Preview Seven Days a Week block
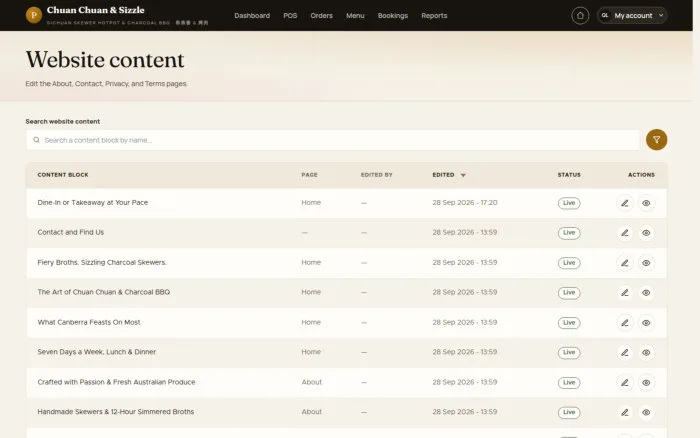This screenshot has height=438, width=700. pos(646,353)
